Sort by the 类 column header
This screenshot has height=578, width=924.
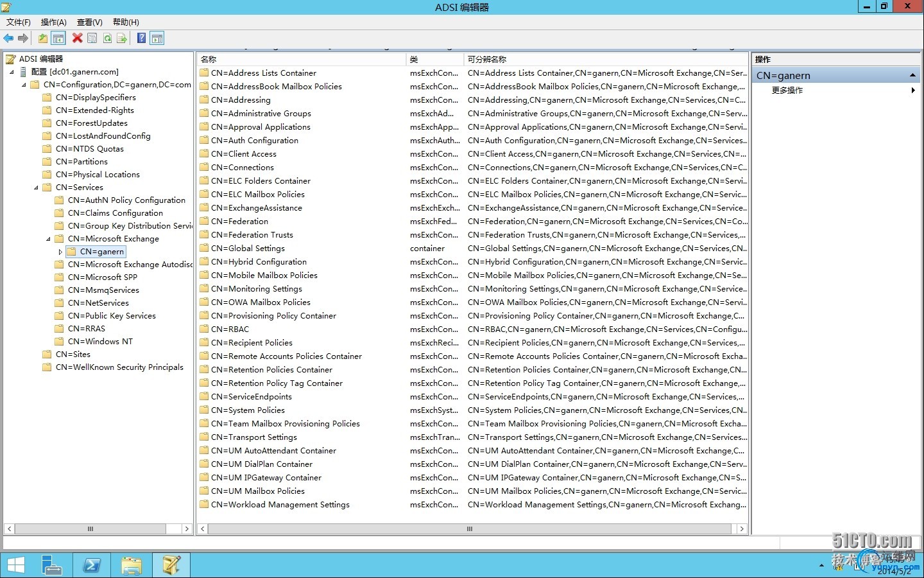(435, 59)
